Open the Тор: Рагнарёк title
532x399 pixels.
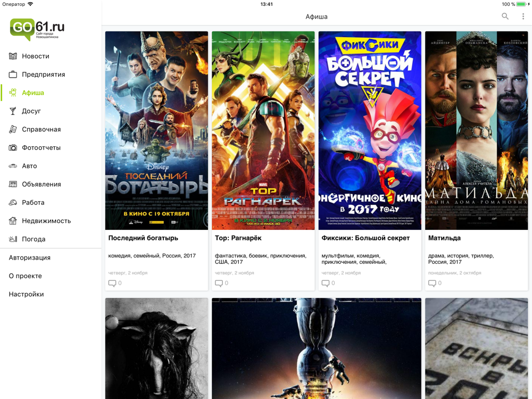tap(238, 238)
